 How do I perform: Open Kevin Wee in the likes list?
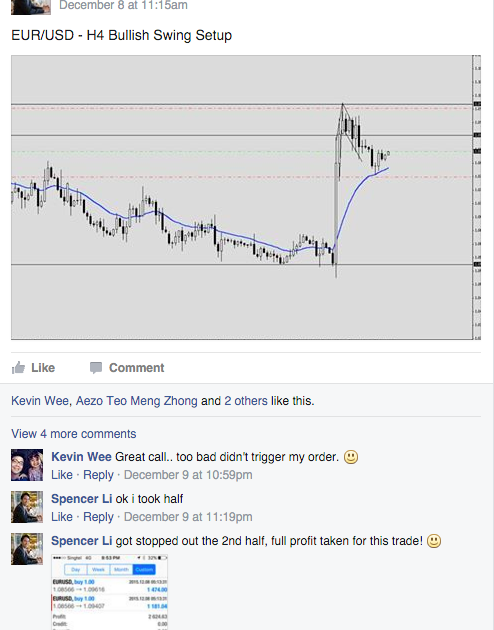point(40,401)
